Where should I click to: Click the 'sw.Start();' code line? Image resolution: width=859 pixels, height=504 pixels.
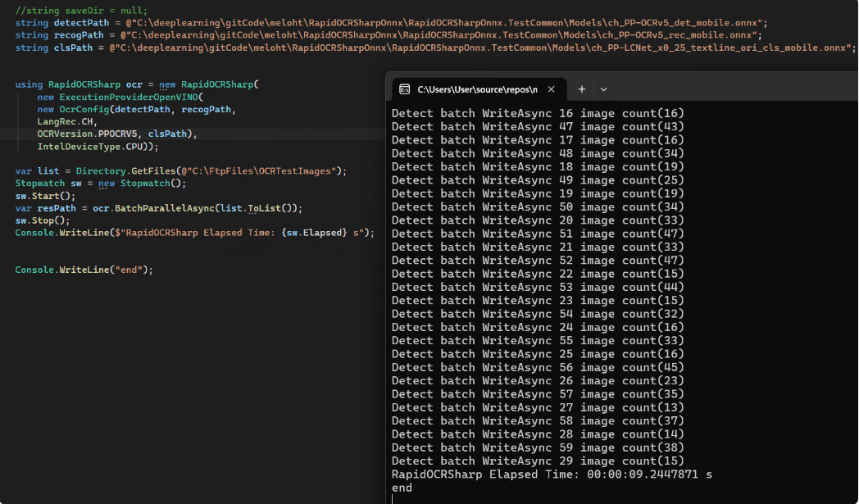45,196
